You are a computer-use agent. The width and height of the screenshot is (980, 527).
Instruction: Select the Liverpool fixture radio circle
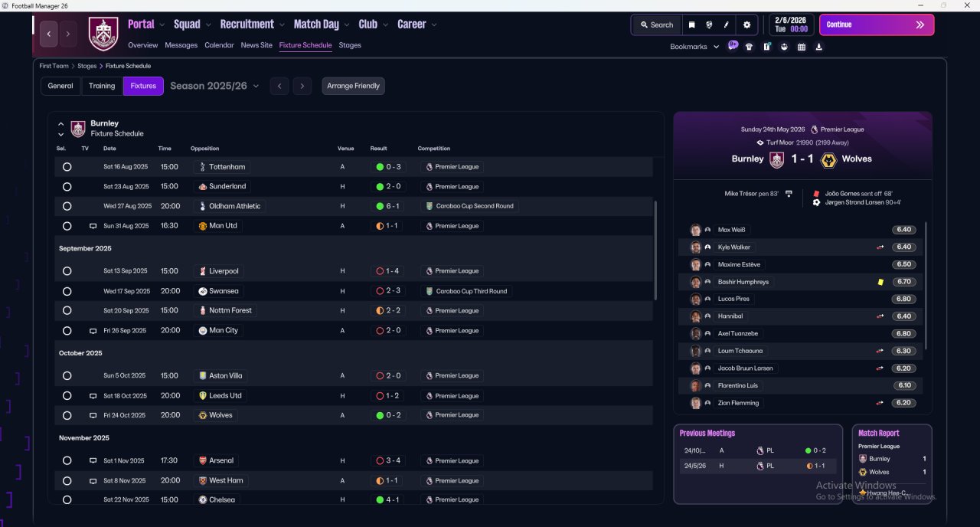(67, 271)
